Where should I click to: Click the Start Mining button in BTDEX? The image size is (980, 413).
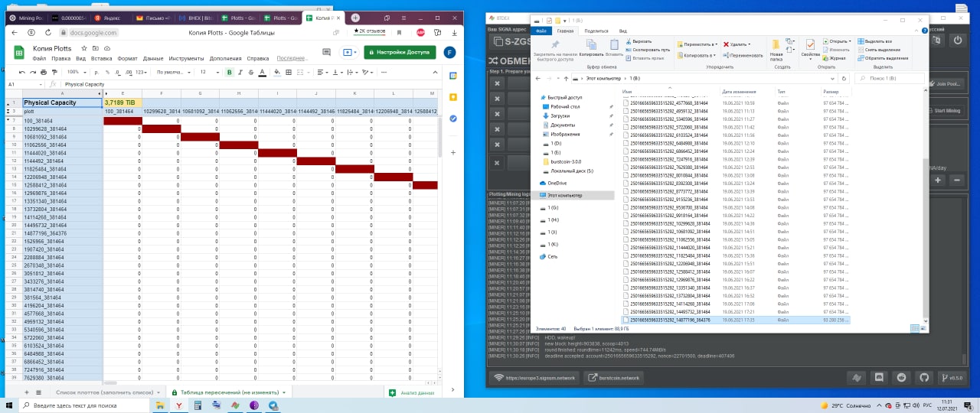tap(947, 110)
